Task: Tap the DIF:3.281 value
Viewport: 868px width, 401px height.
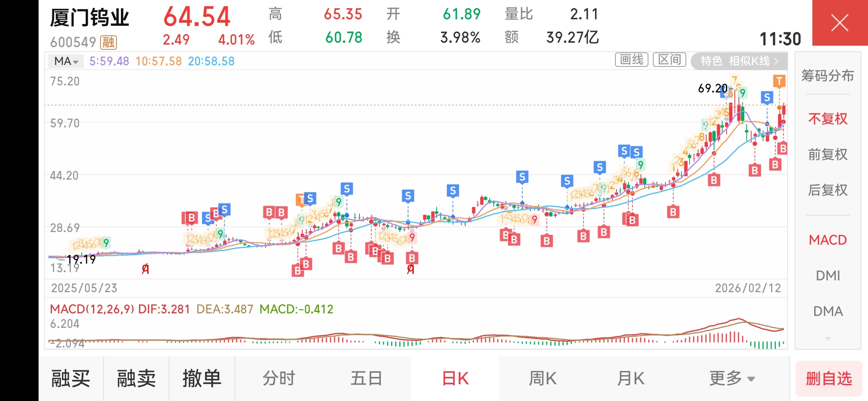Action: (x=164, y=309)
